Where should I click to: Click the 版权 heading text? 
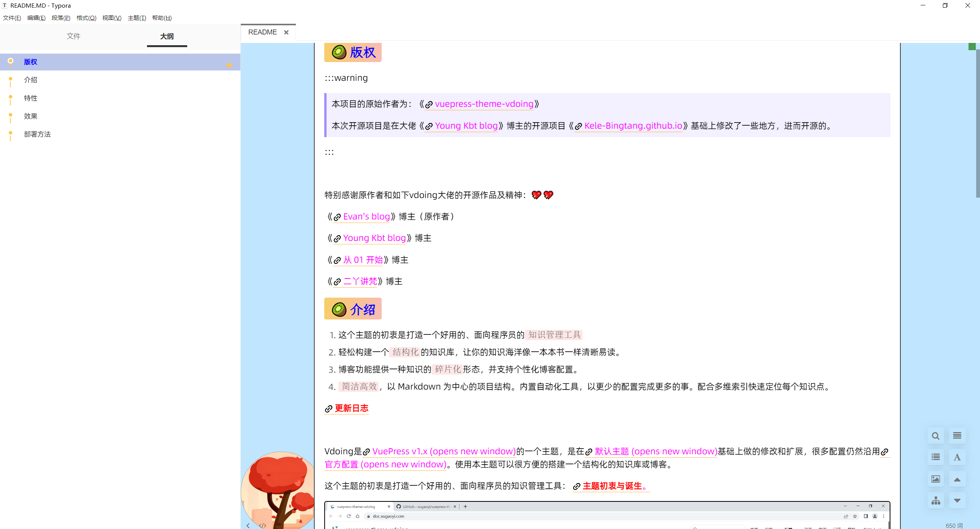(x=363, y=52)
